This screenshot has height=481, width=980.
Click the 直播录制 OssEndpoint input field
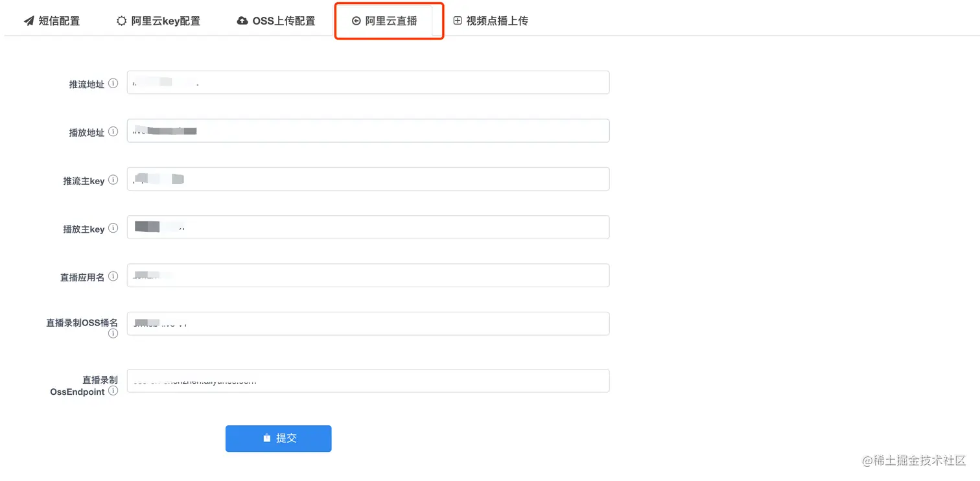pos(368,381)
